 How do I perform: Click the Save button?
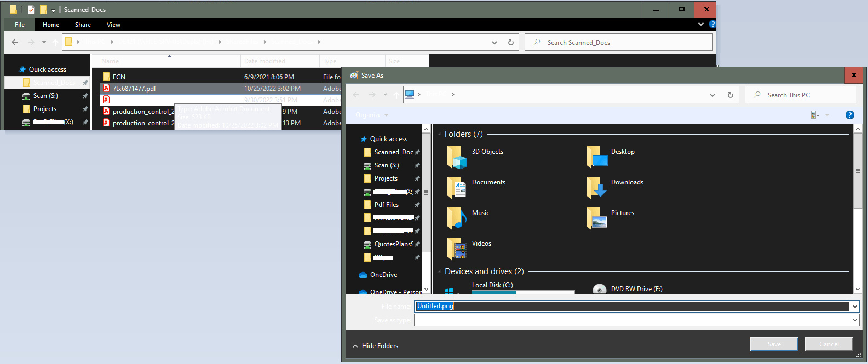pyautogui.click(x=774, y=344)
